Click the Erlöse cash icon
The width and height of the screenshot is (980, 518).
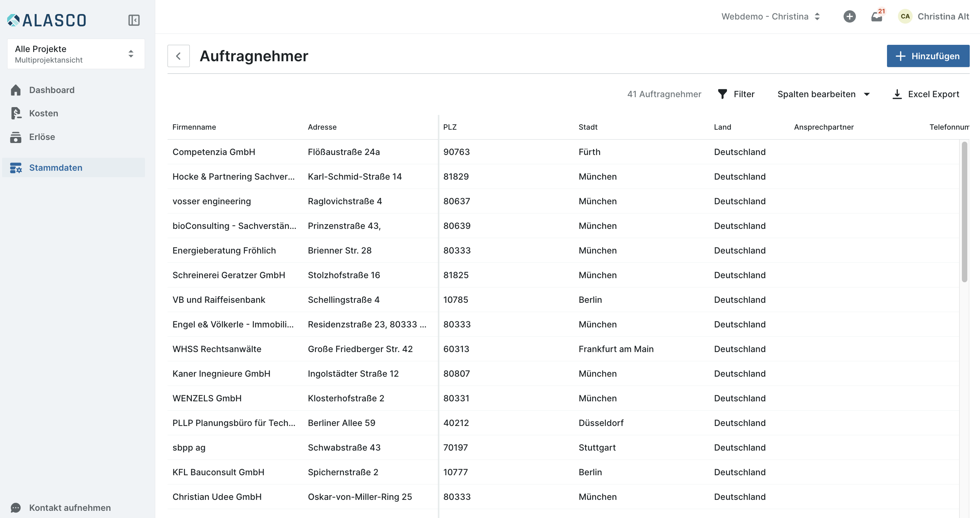(16, 137)
